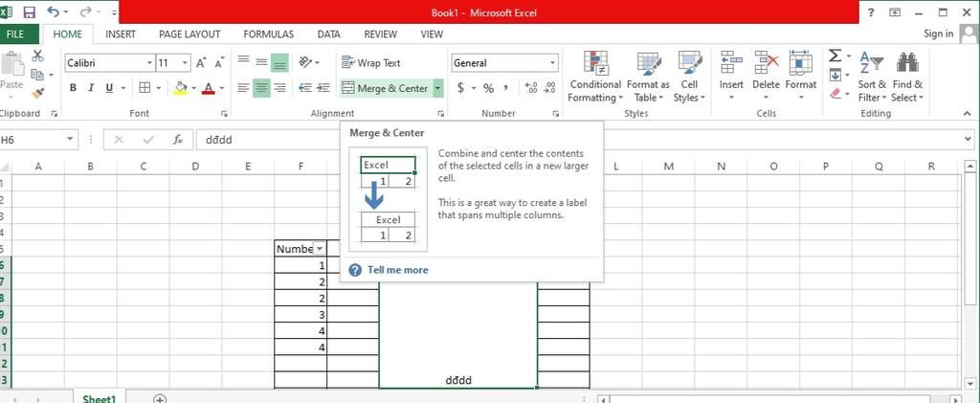This screenshot has height=403, width=980.
Task: Apply Comma Style icon
Action: [x=505, y=88]
